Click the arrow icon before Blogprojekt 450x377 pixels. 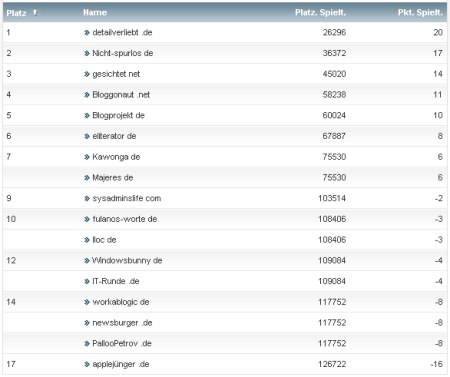coord(87,115)
